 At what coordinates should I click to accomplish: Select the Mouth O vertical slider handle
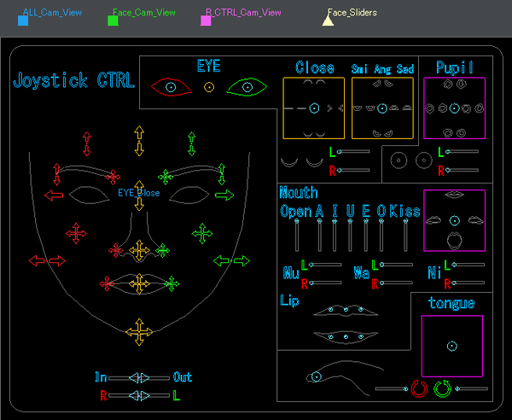[x=381, y=221]
